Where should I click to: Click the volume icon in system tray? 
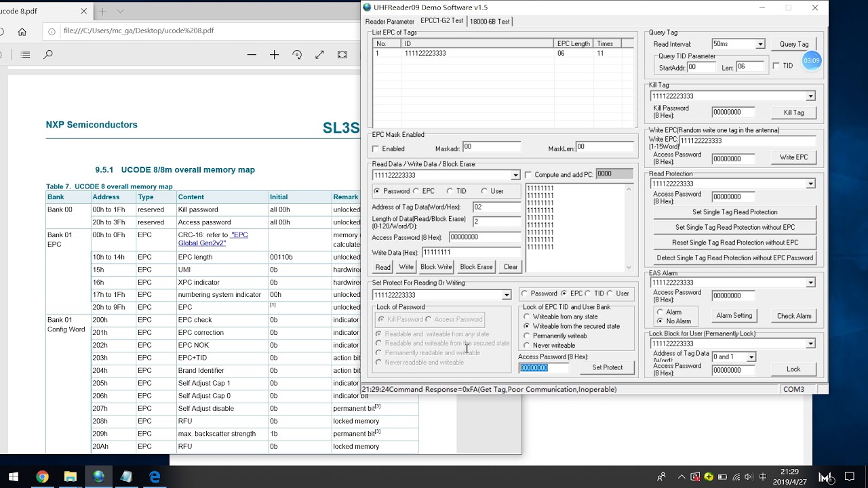click(749, 477)
